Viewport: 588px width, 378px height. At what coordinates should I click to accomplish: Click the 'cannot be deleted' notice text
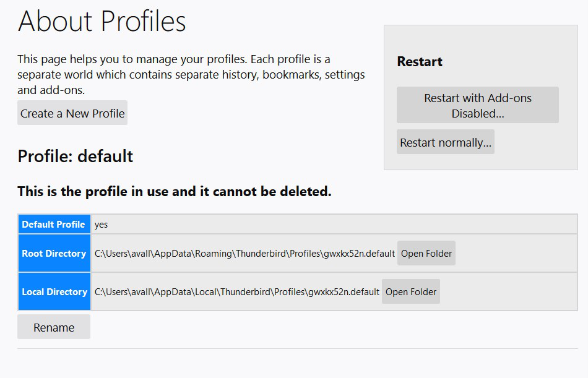(175, 191)
